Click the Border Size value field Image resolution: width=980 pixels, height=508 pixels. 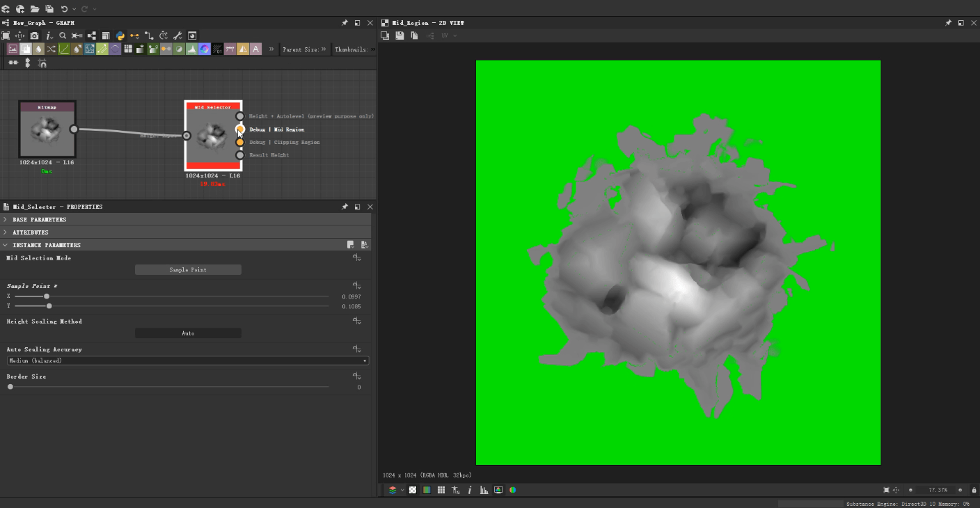point(358,387)
